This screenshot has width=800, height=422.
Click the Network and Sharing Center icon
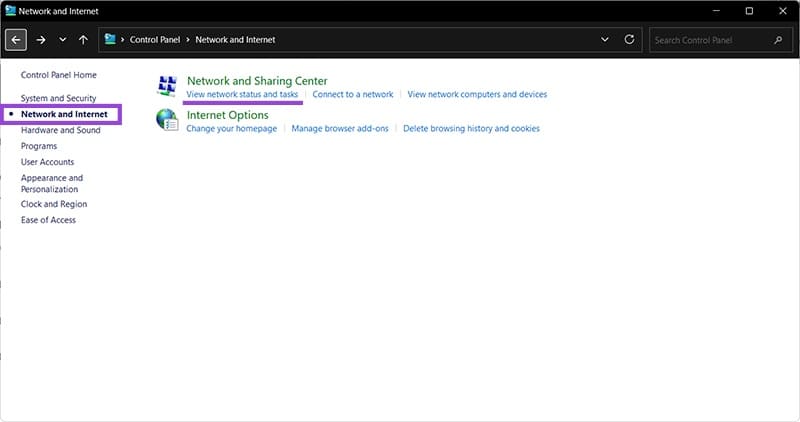click(x=167, y=87)
